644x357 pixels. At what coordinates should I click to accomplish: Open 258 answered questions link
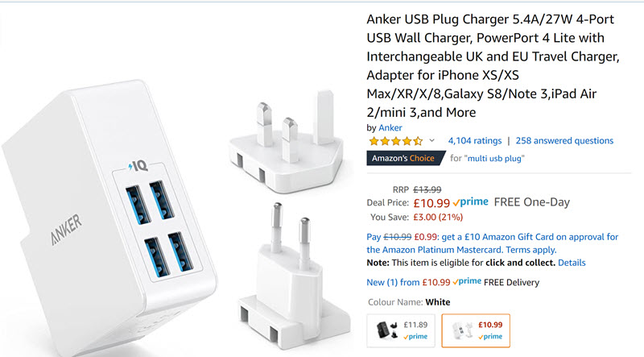pyautogui.click(x=564, y=141)
